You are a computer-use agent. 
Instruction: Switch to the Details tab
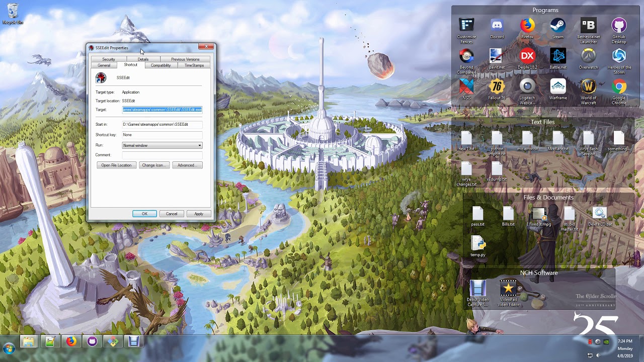143,59
